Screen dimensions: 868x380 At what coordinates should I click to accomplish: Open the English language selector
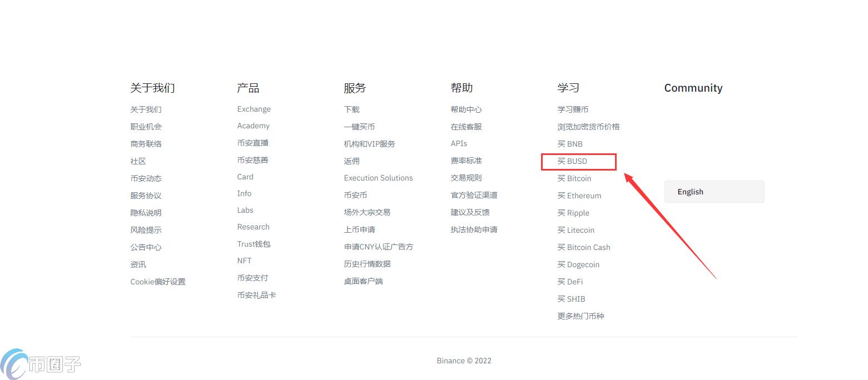click(714, 191)
